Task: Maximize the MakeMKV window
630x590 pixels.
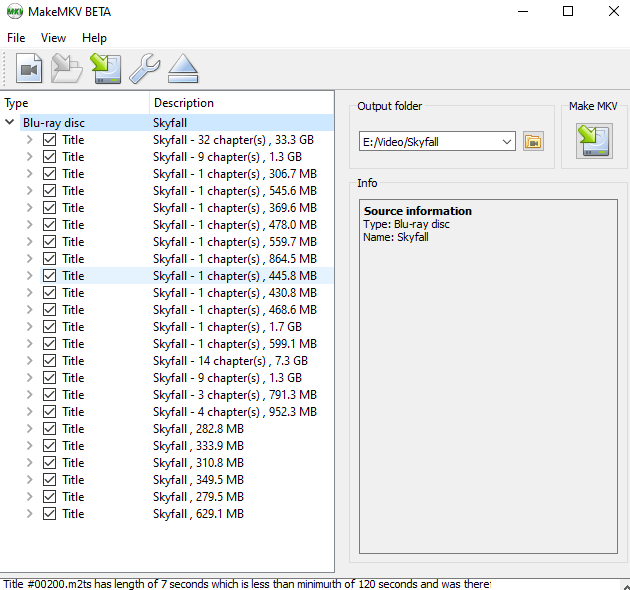Action: pyautogui.click(x=568, y=11)
